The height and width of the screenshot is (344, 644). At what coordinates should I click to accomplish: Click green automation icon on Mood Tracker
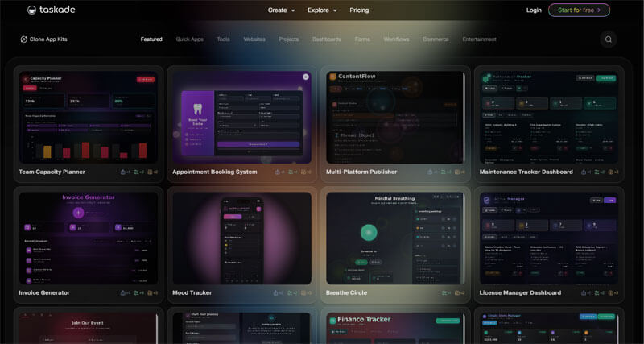(290, 293)
